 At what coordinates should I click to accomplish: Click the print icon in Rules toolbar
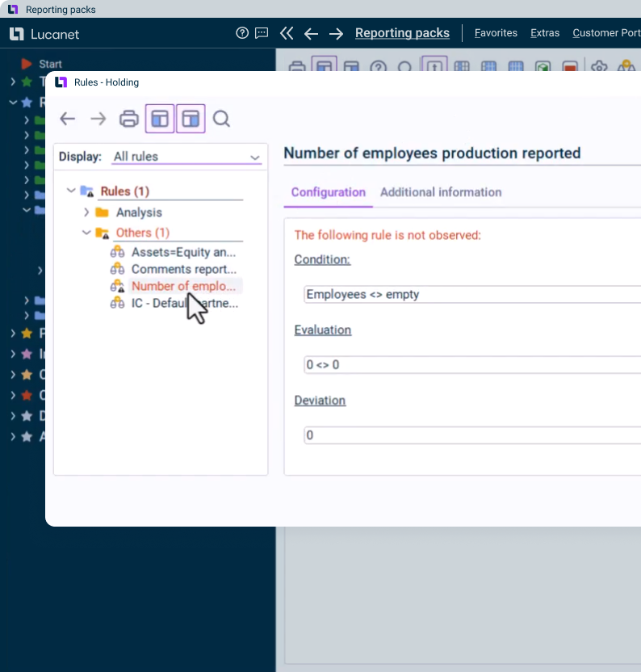click(128, 120)
